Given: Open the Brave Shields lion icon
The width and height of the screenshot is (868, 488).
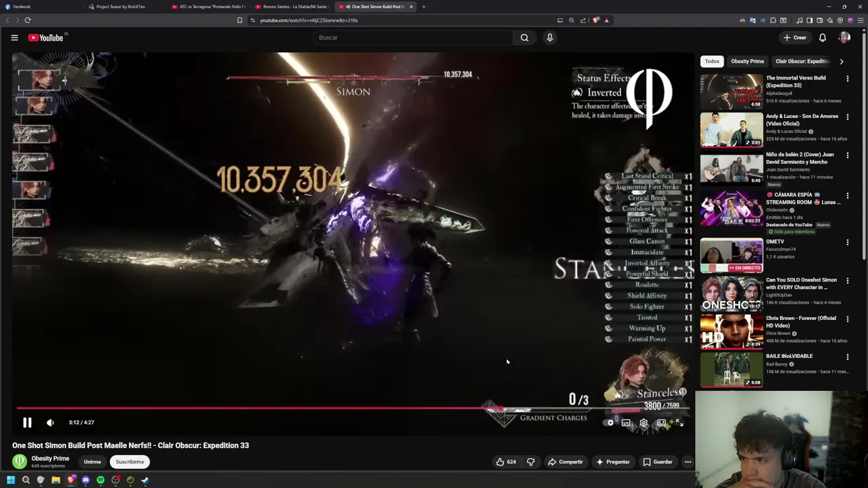Looking at the screenshot, I should (596, 20).
